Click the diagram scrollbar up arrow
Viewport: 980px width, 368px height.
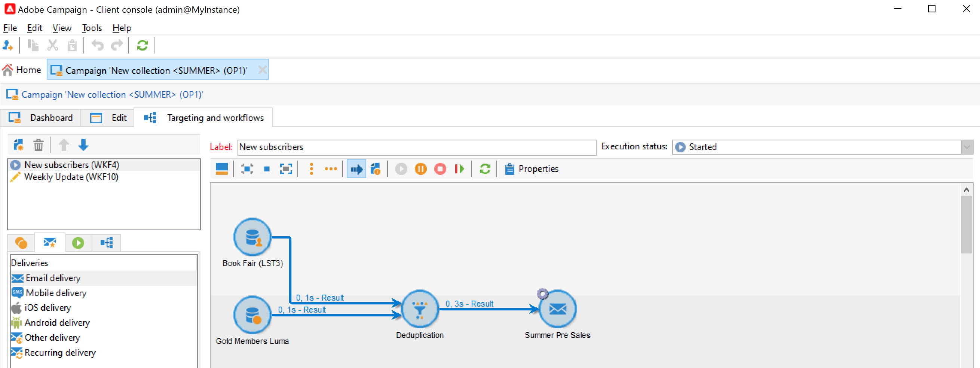966,190
